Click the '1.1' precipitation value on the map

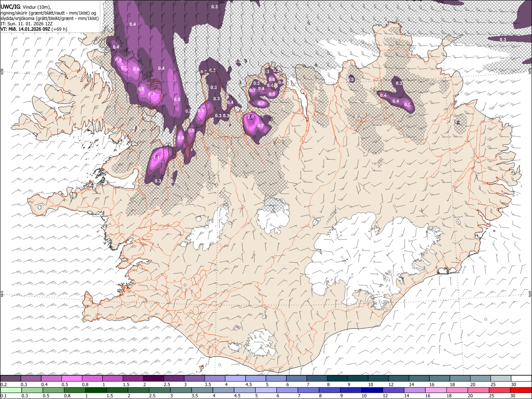click(x=157, y=158)
